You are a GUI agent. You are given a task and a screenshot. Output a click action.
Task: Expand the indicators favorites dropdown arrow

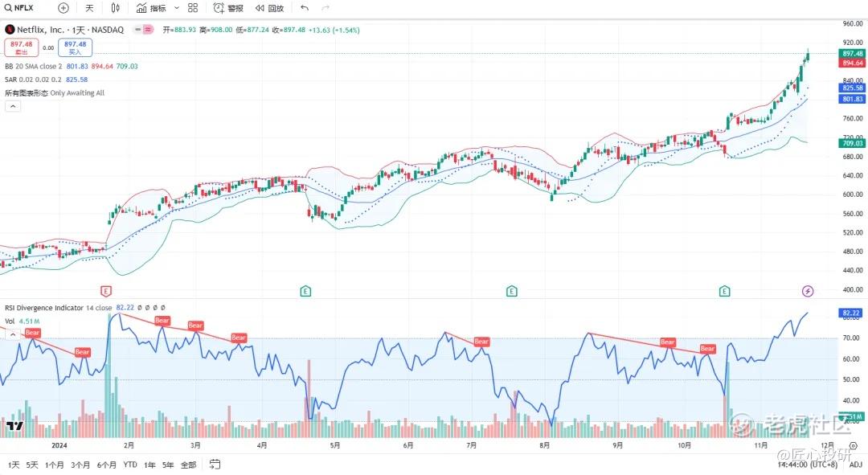[x=177, y=8]
